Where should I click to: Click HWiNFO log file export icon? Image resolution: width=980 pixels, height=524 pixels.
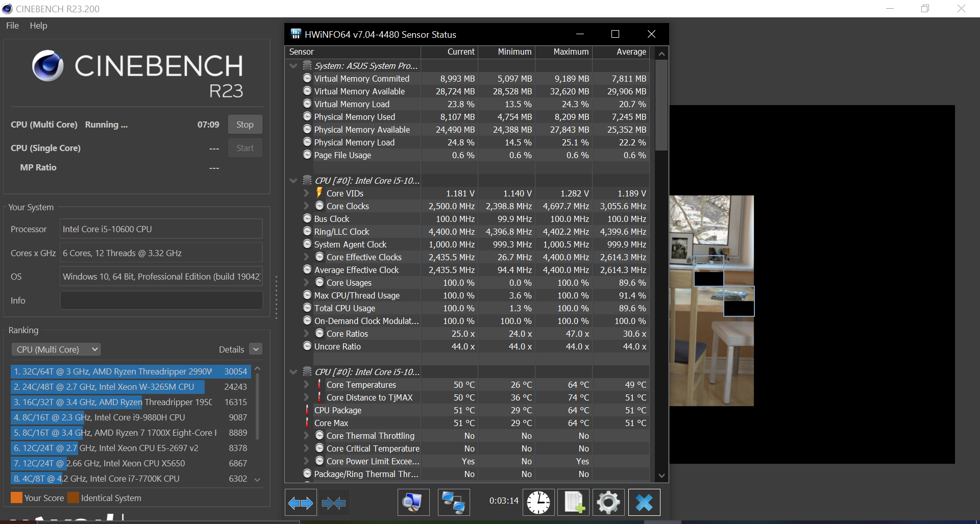[574, 503]
